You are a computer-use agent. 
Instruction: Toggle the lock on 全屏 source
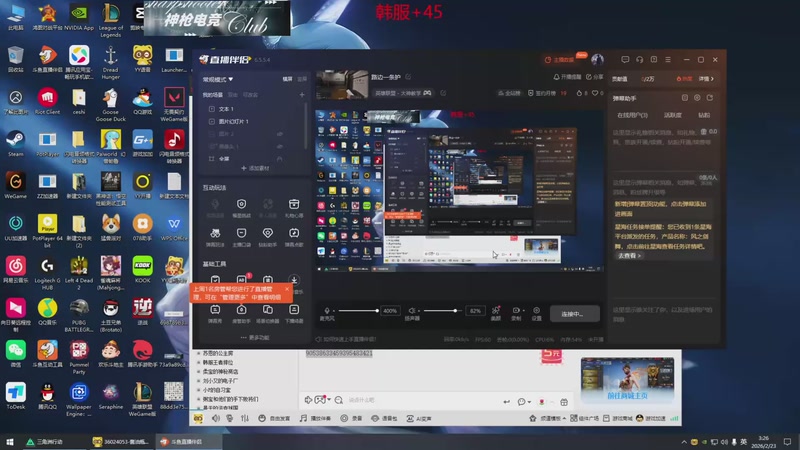280,159
